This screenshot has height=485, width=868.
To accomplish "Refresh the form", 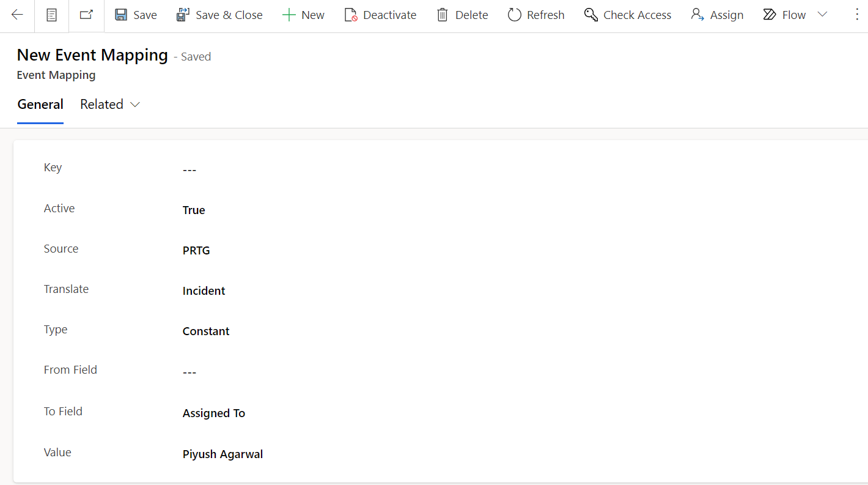I will (536, 15).
